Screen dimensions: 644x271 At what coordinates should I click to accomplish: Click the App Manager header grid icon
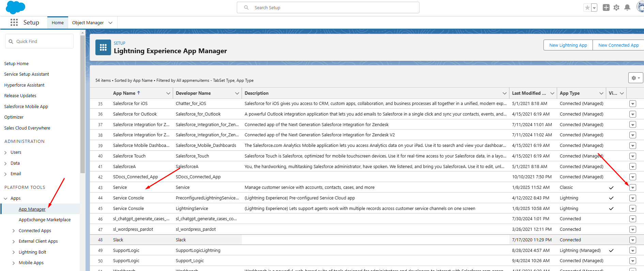(x=103, y=47)
